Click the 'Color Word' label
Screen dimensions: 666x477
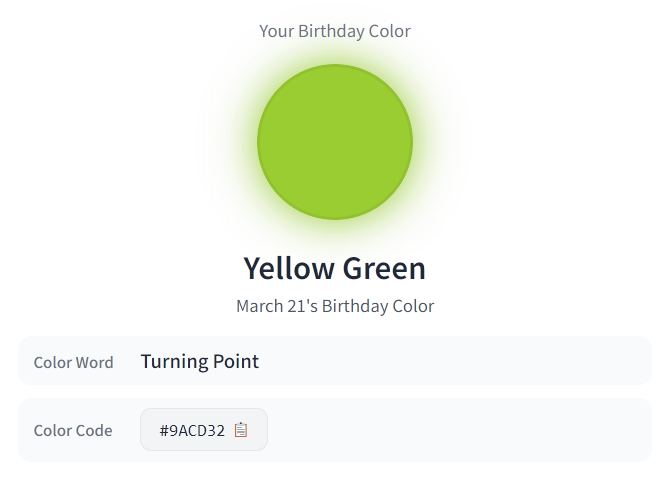(73, 363)
